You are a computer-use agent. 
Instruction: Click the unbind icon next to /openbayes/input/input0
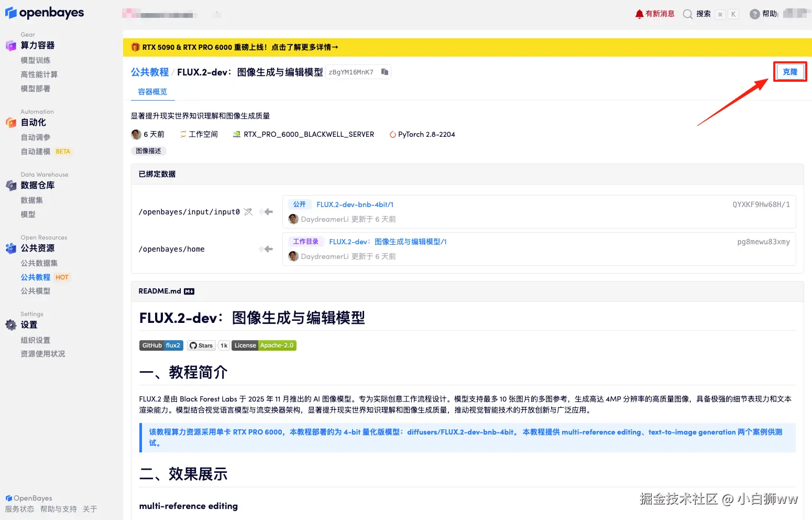[248, 212]
